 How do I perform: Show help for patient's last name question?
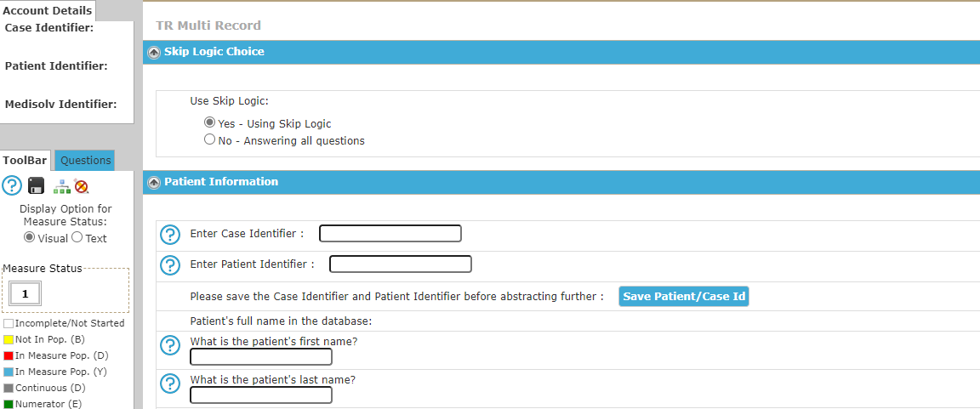pos(170,383)
